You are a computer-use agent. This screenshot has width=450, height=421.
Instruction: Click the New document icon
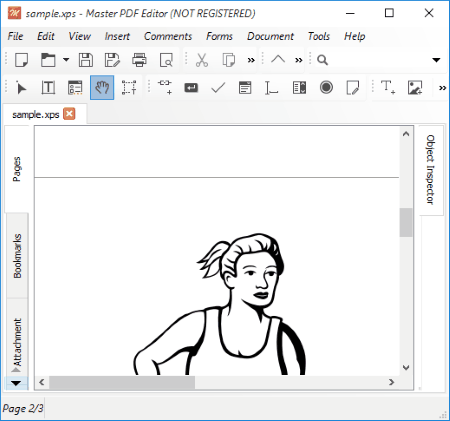tap(21, 60)
